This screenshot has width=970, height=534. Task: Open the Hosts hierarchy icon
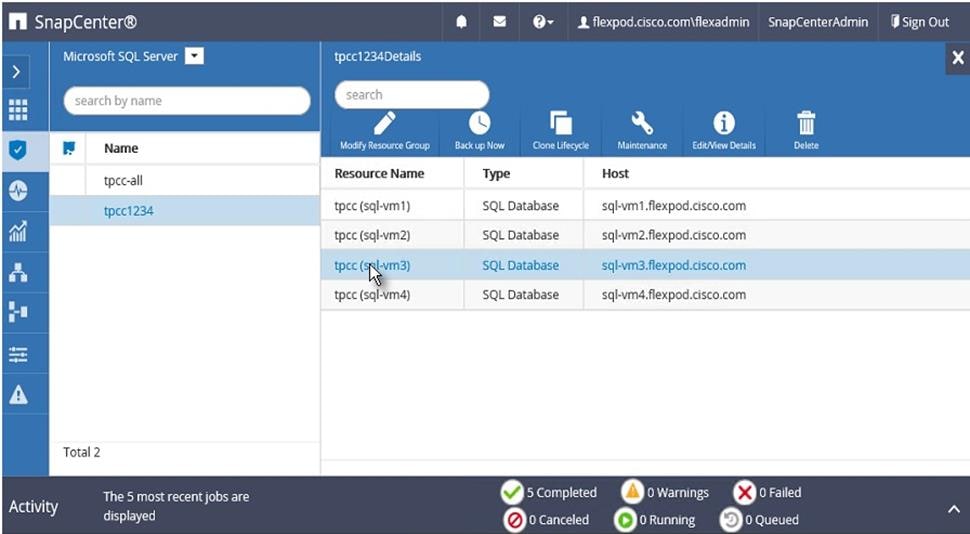(18, 272)
